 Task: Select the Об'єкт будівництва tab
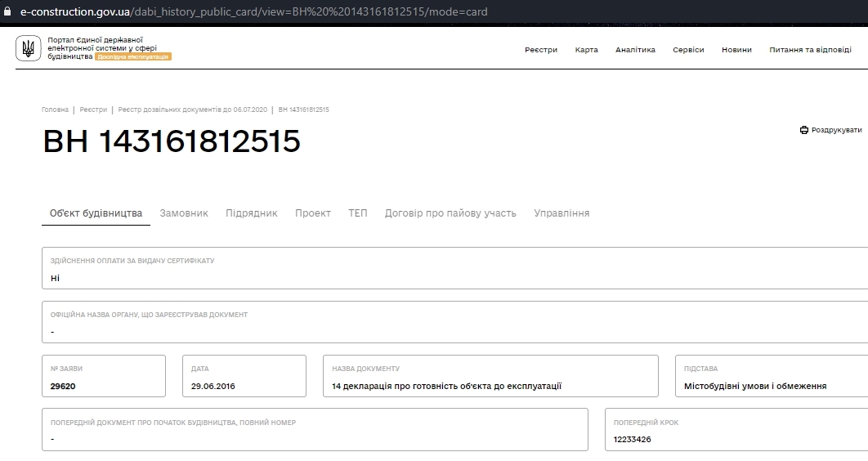pos(96,213)
